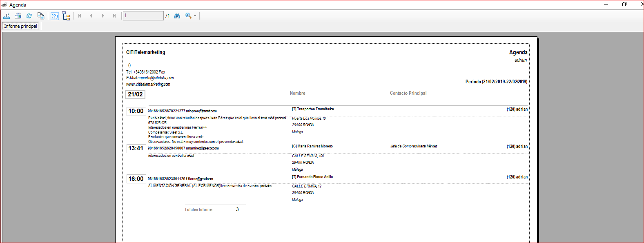Click the 21/02 date header box

click(135, 94)
